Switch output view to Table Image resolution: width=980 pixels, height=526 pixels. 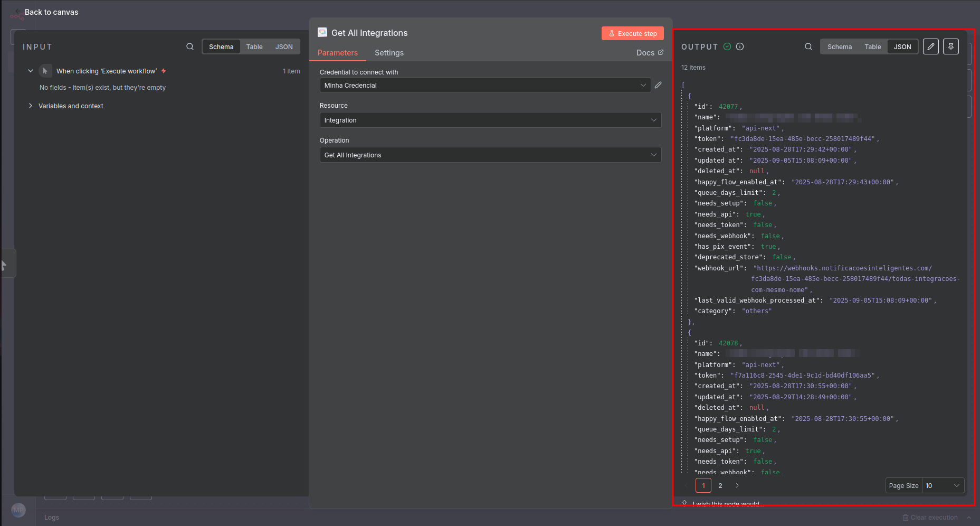(x=873, y=46)
